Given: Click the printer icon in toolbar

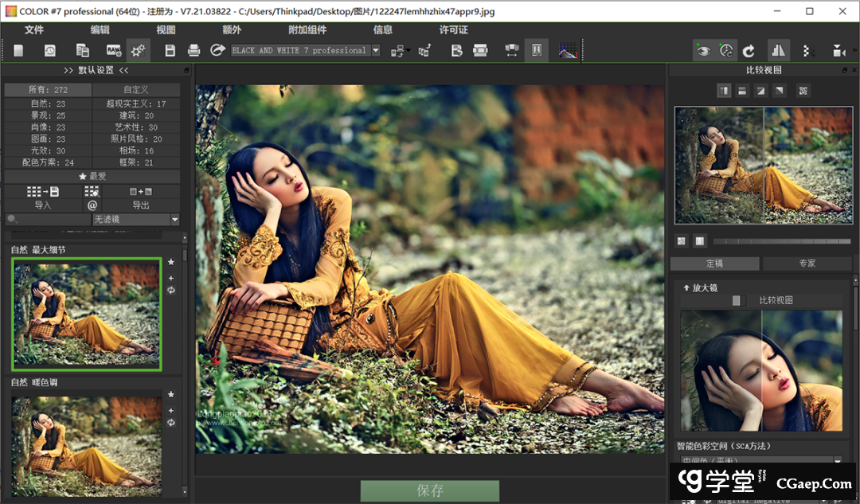Looking at the screenshot, I should click(x=193, y=51).
